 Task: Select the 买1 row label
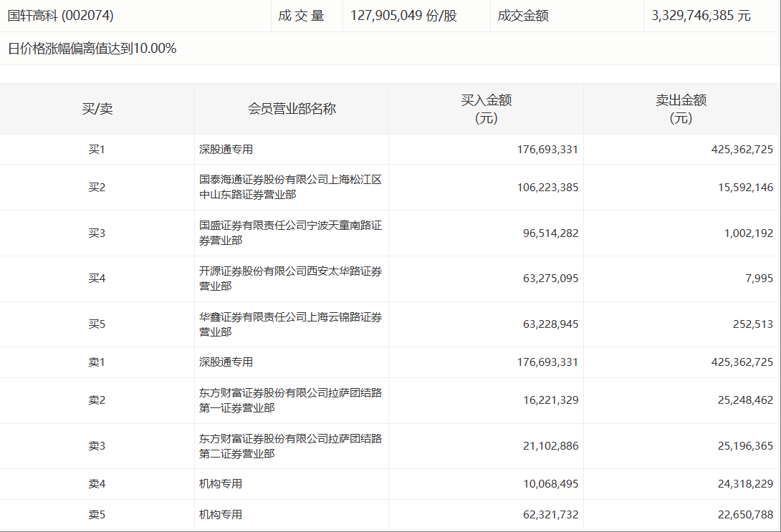[97, 150]
